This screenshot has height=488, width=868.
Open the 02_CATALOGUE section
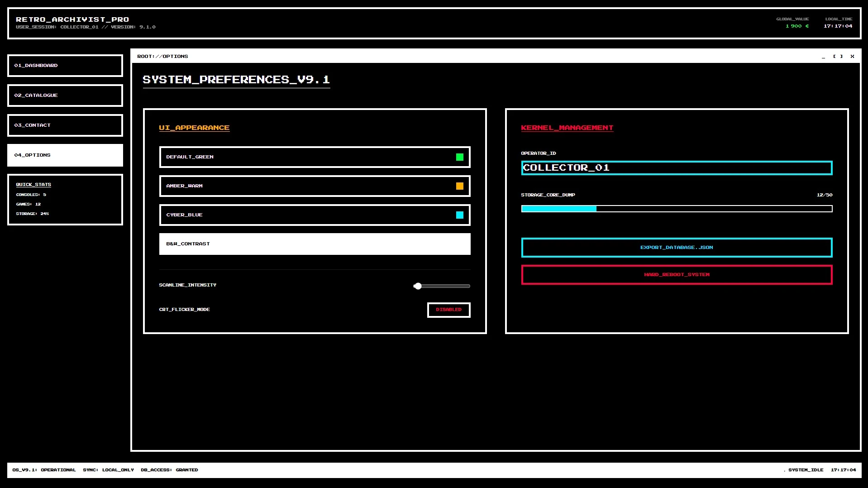click(65, 95)
